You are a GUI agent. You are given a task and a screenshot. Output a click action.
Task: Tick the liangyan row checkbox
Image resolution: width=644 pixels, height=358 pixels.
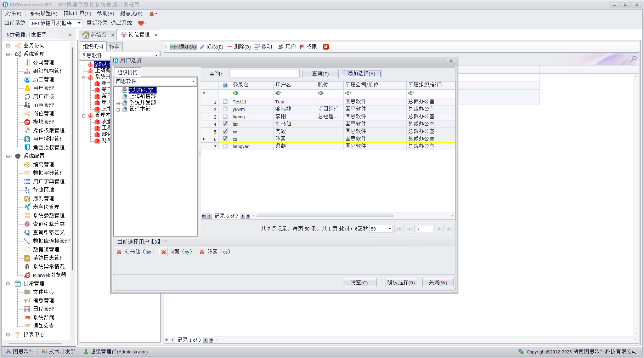(225, 146)
